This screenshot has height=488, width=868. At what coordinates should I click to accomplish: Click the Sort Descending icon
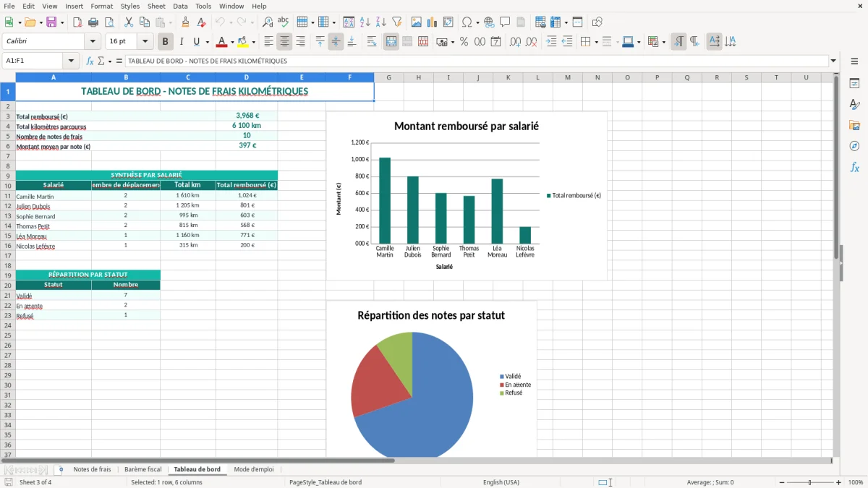(x=381, y=22)
